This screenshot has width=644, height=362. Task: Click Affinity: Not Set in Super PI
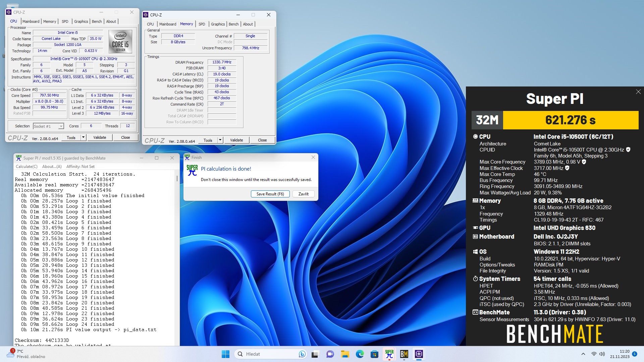(80, 167)
